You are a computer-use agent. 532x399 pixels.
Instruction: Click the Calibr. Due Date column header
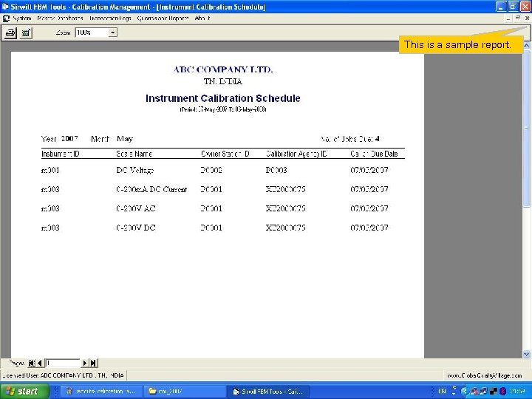coord(374,154)
